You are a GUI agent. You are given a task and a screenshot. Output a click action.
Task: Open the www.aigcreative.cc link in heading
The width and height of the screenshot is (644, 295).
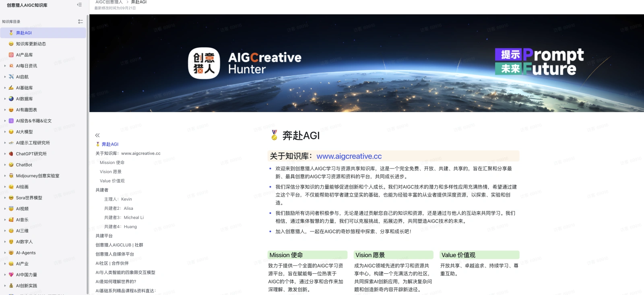tap(349, 156)
